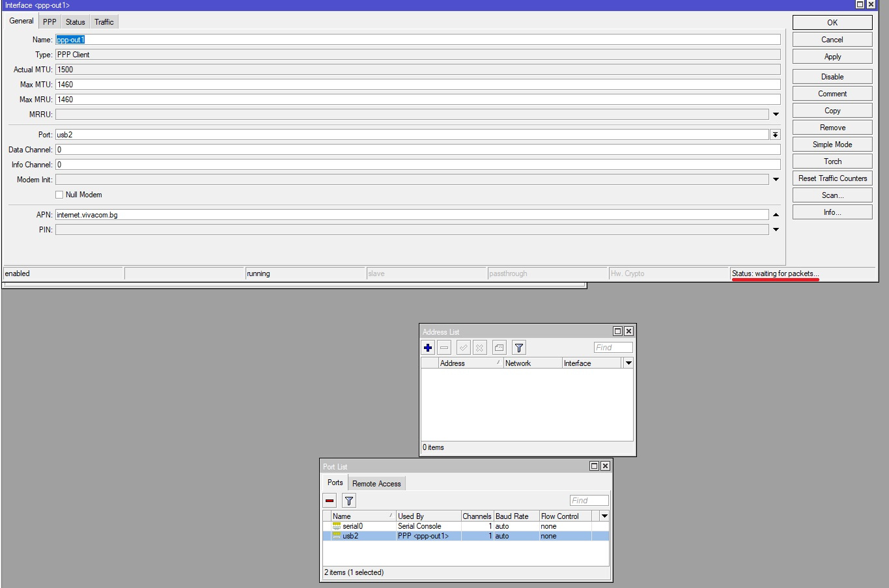Expand the PIN field arrow
Viewport: 889px width, 588px height.
(776, 230)
